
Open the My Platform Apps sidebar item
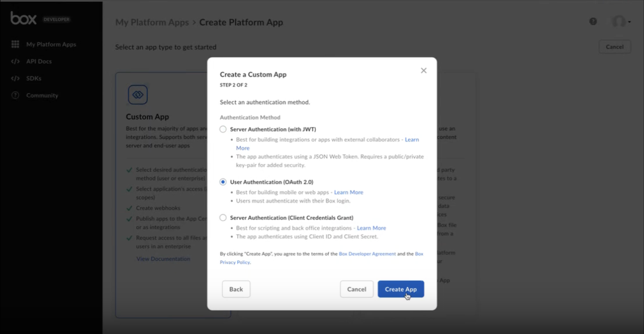click(51, 44)
